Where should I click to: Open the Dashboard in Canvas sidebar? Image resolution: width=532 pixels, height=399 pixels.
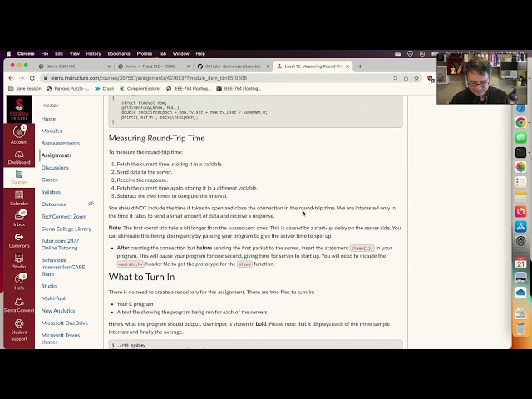(x=19, y=158)
